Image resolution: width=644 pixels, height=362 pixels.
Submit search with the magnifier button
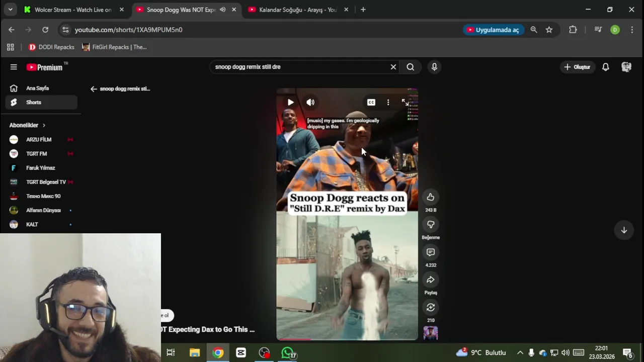click(411, 67)
